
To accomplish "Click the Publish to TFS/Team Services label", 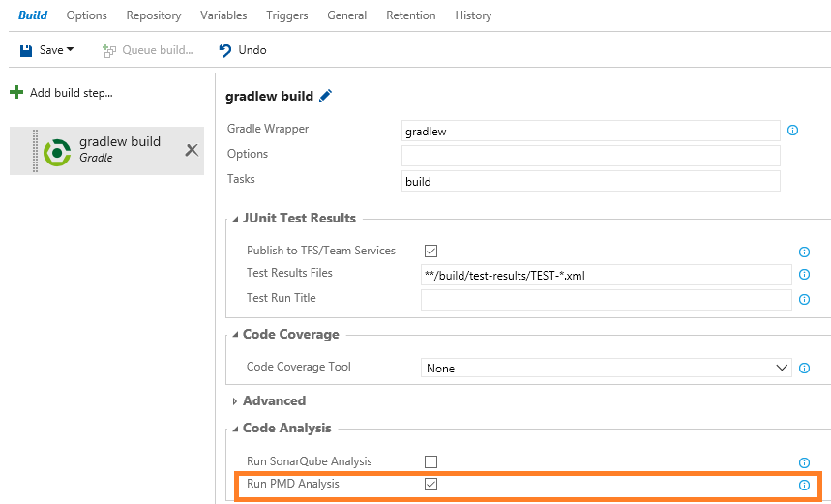I will [x=320, y=251].
